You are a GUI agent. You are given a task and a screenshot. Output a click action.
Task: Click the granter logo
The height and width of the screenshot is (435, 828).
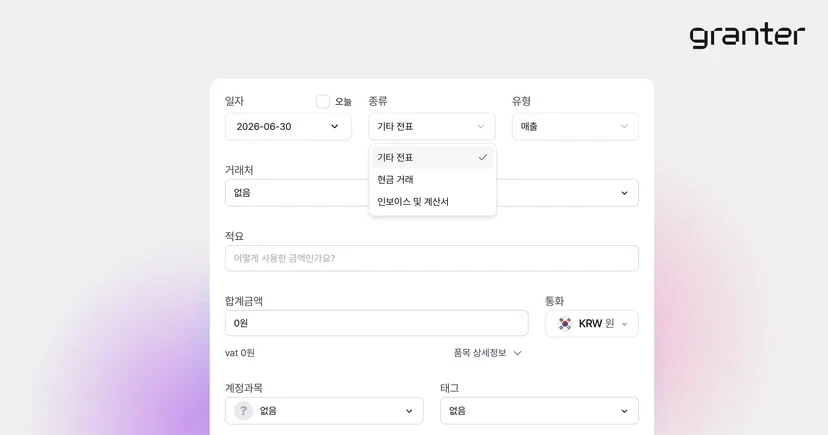(x=747, y=36)
